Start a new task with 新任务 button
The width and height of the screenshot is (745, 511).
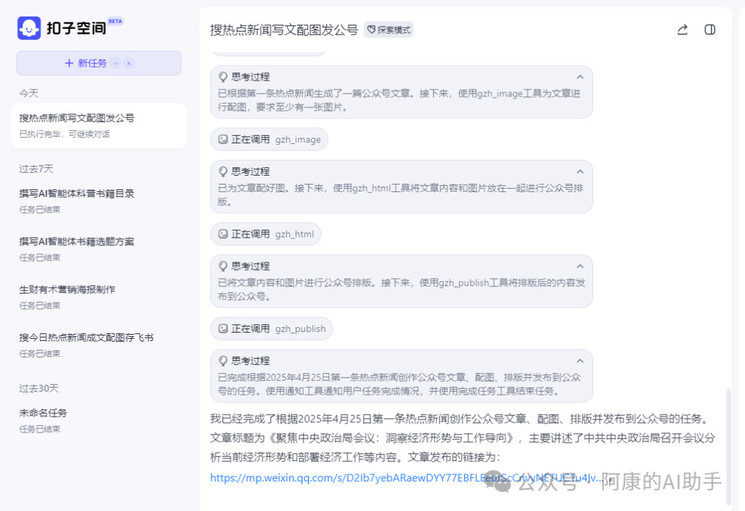tap(99, 63)
